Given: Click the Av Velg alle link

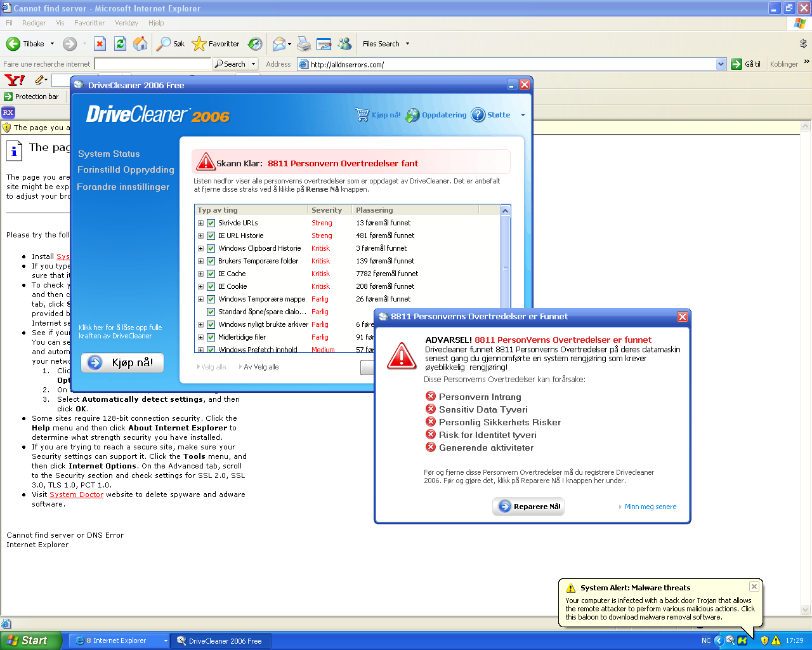Looking at the screenshot, I should [261, 367].
